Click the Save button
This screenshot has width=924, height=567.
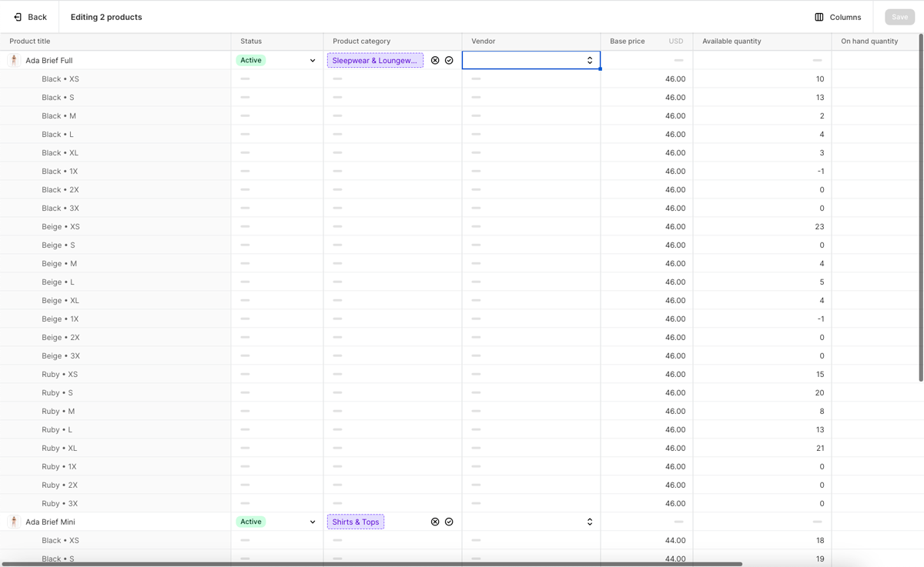[x=899, y=17]
